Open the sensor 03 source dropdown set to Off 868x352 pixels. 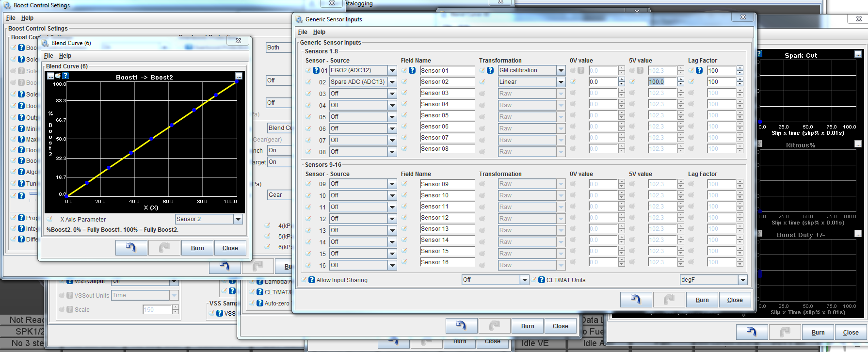click(392, 94)
